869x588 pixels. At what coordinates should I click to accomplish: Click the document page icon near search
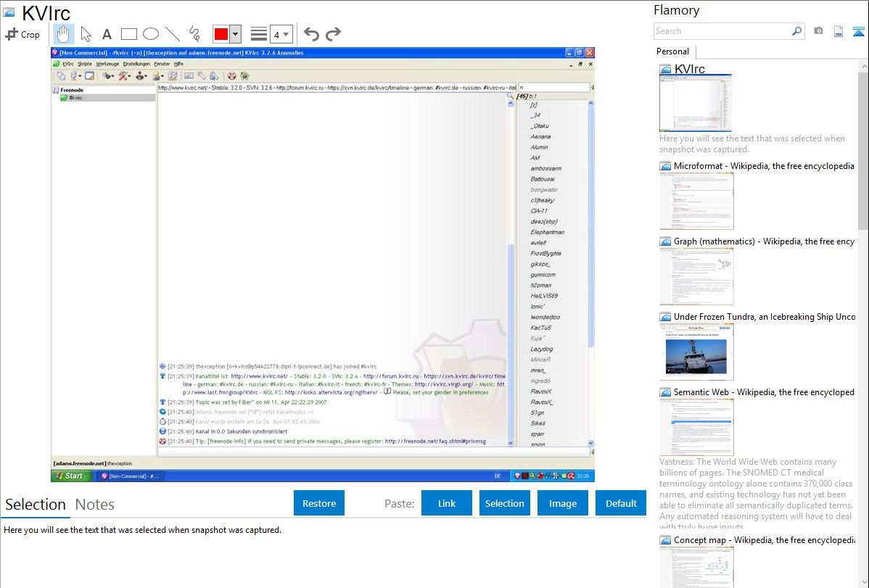tap(839, 31)
